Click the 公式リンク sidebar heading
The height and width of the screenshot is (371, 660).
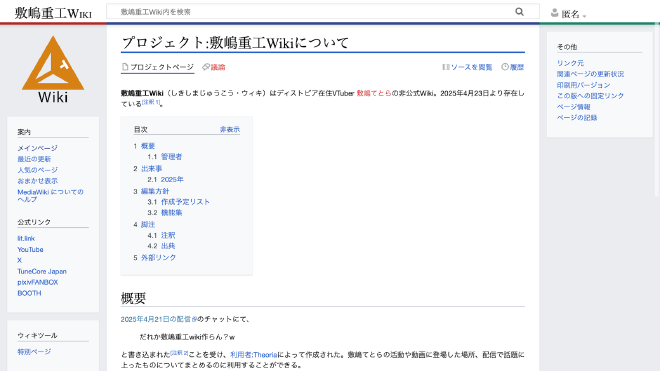point(34,222)
